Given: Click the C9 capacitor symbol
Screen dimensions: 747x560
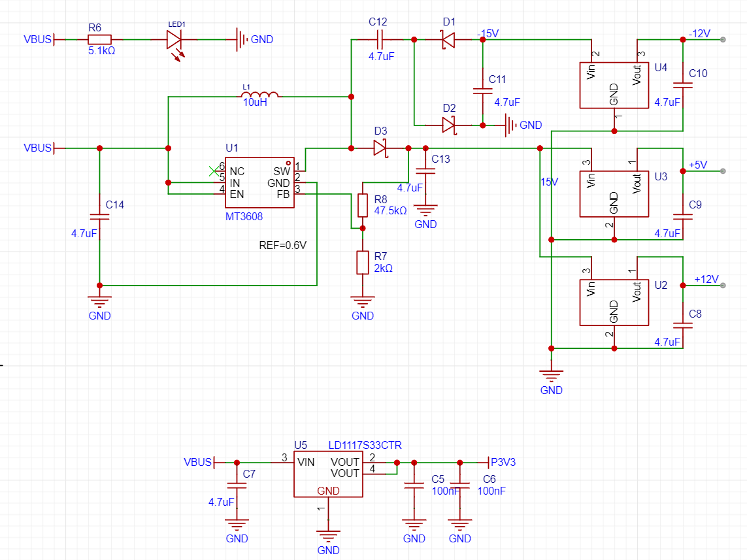Looking at the screenshot, I should click(683, 217).
